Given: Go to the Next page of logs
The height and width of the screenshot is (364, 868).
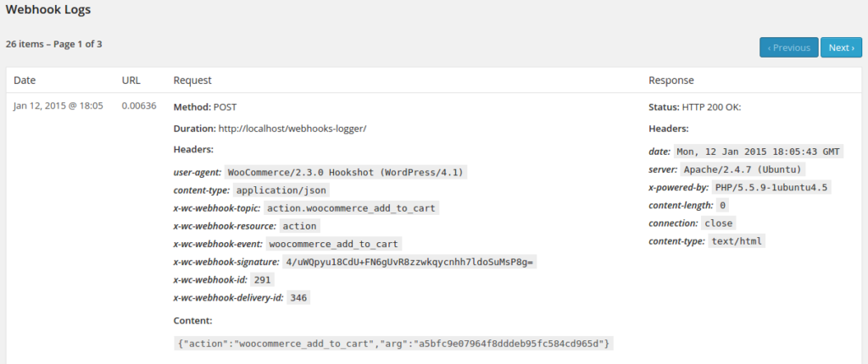Looking at the screenshot, I should click(841, 47).
